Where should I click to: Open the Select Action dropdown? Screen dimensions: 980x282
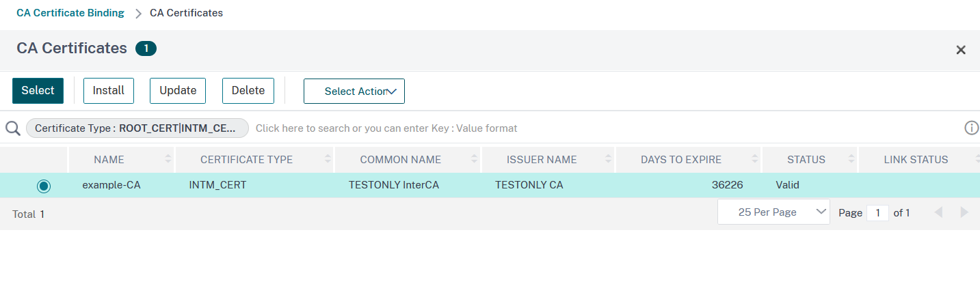354,91
